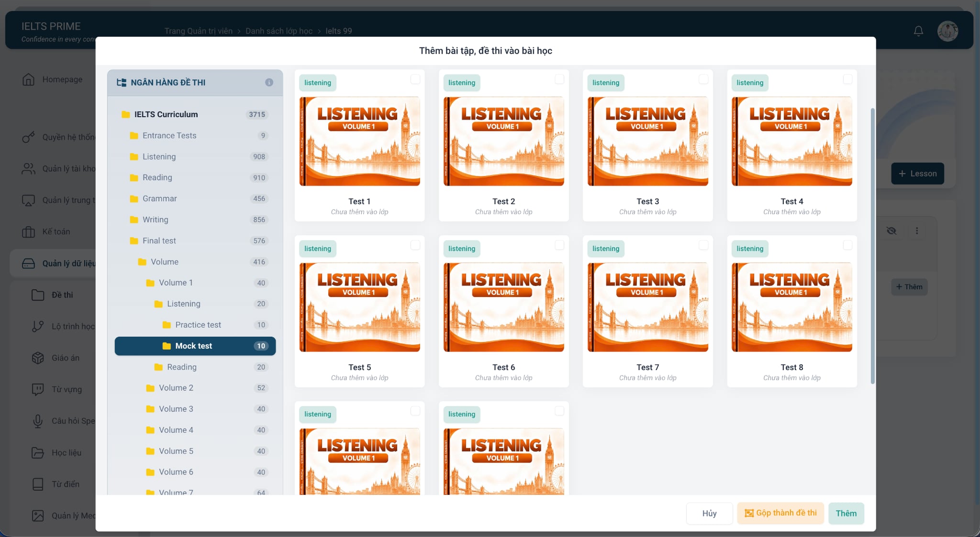
Task: Click the Quản lý dữ liệu drive icon
Action: tap(28, 263)
